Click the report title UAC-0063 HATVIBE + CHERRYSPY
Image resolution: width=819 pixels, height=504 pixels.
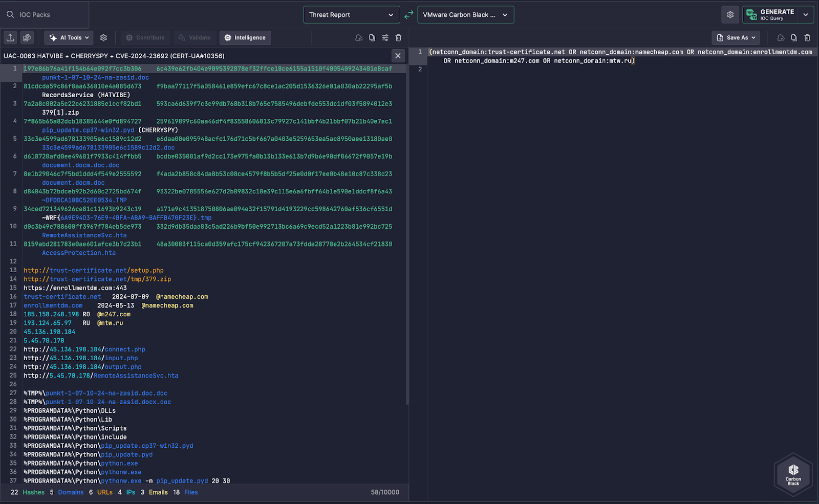pyautogui.click(x=114, y=56)
